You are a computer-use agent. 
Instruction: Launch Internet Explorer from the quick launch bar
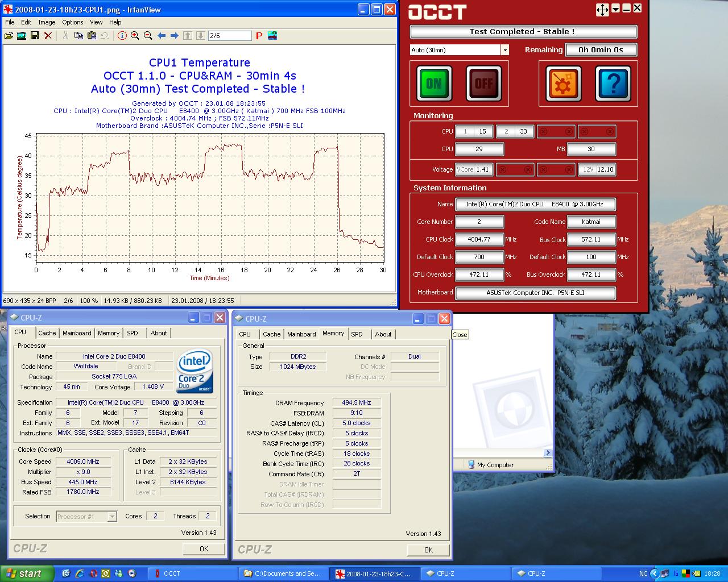(x=80, y=573)
